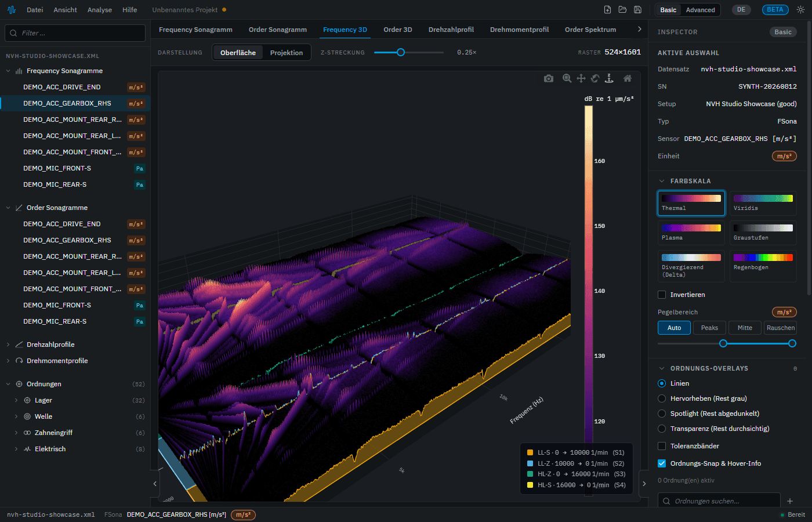Switch to the Order 3D tab

[398, 30]
